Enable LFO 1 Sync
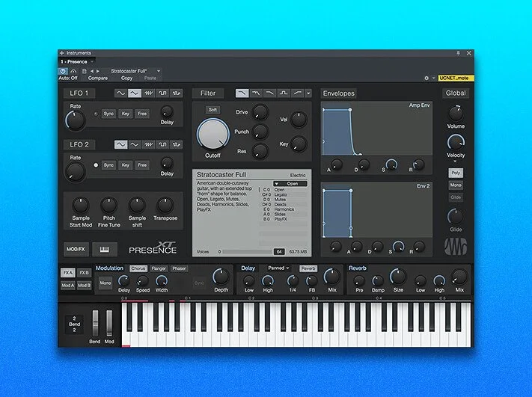The width and height of the screenshot is (532, 397). click(108, 114)
